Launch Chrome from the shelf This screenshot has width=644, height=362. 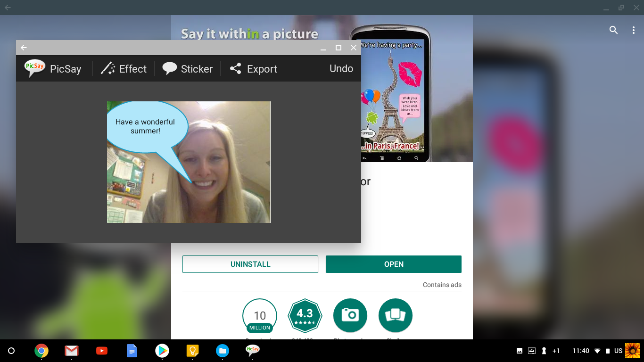pos(41,351)
